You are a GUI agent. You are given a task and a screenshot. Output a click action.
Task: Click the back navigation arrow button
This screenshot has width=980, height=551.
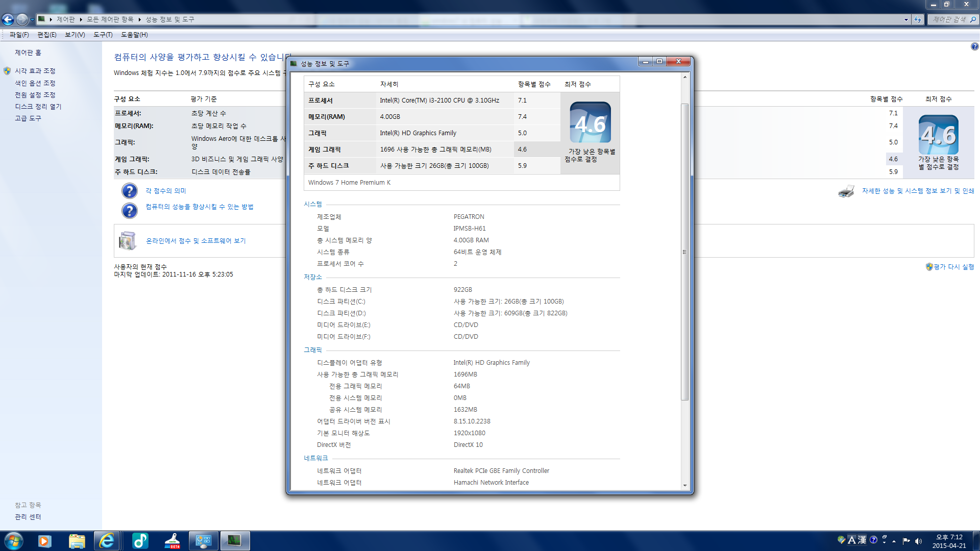pyautogui.click(x=8, y=19)
